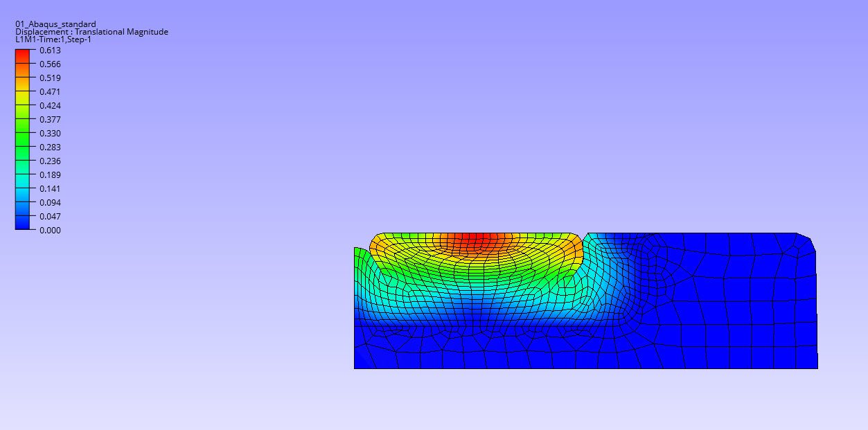Pick the chamfered top-right corner of the model
The width and height of the screenshot is (868, 430).
pyautogui.click(x=806, y=242)
